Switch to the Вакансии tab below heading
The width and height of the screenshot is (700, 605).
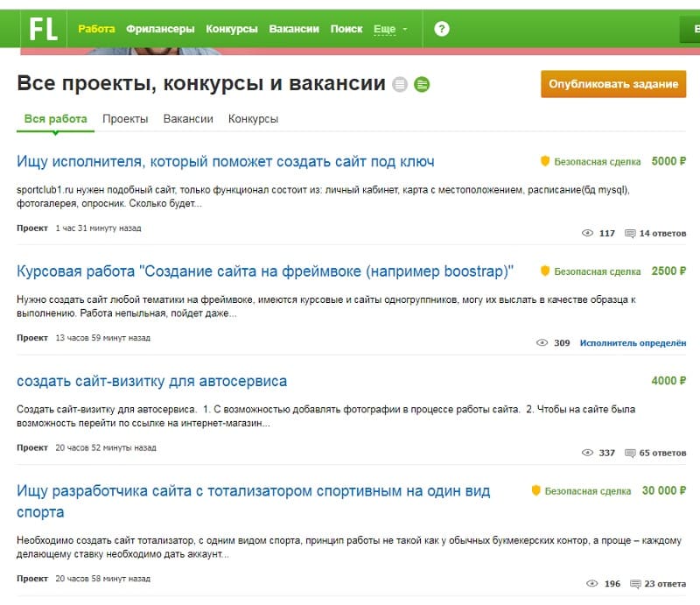point(188,119)
